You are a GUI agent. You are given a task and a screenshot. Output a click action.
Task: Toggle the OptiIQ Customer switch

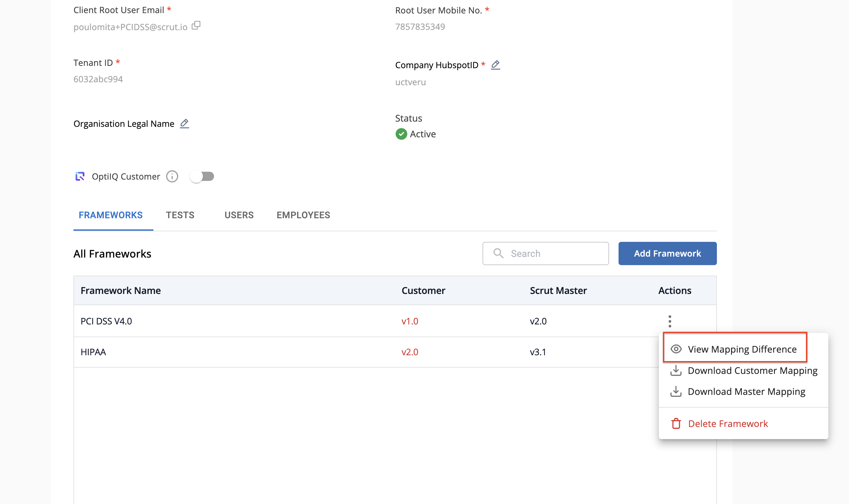202,176
